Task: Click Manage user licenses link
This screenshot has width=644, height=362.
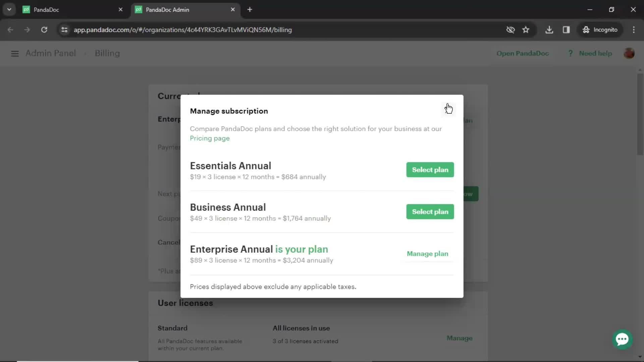Action: pos(460,338)
